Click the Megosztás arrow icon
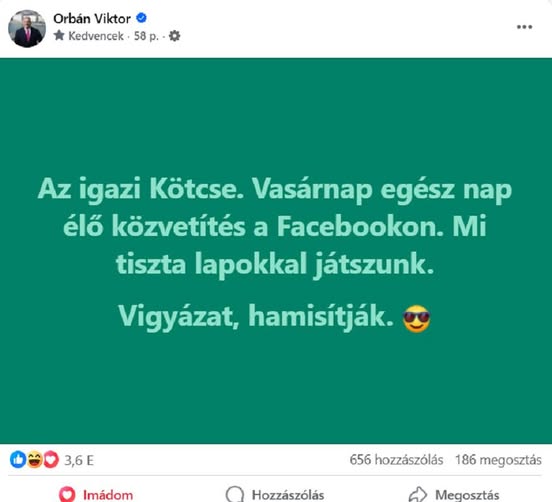 (418, 495)
